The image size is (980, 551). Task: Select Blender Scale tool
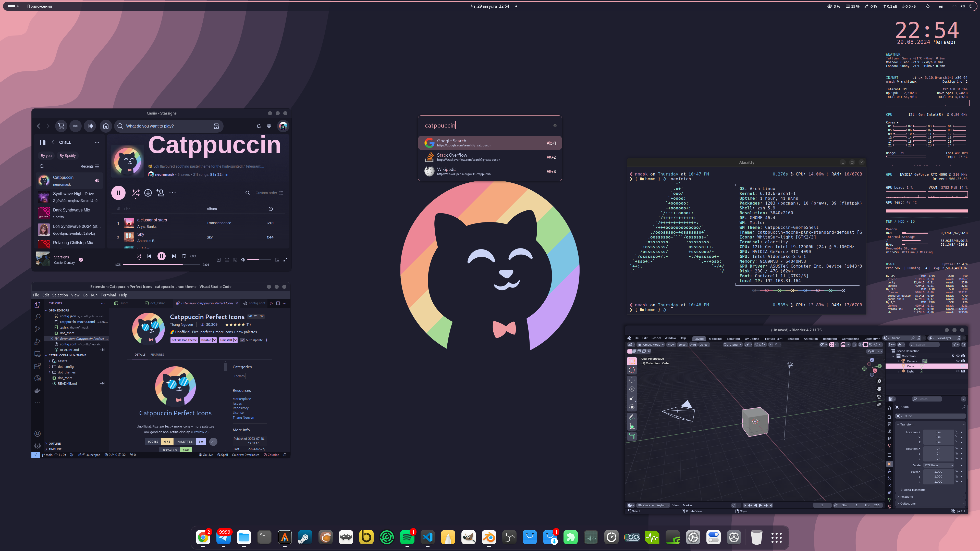pos(632,398)
